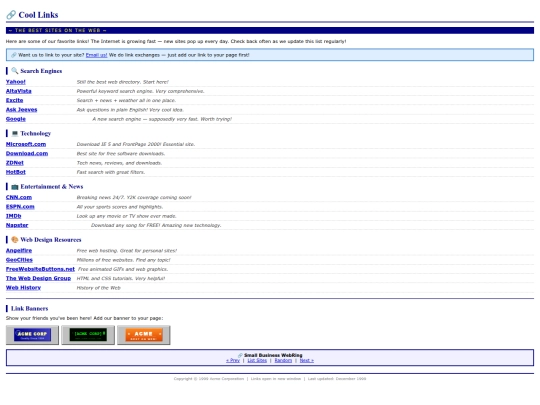Click the computer icon by Technology
Viewport: 540px width, 405px height.
[14, 133]
